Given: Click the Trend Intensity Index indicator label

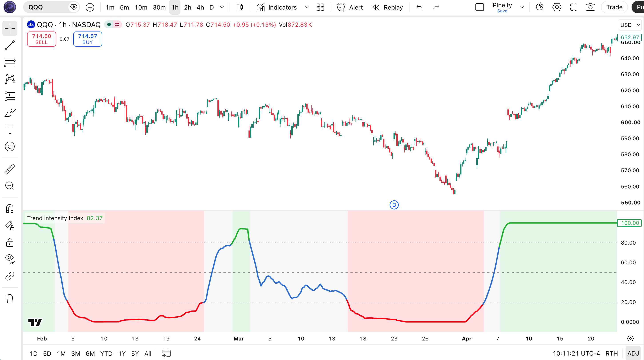Looking at the screenshot, I should click(x=55, y=218).
